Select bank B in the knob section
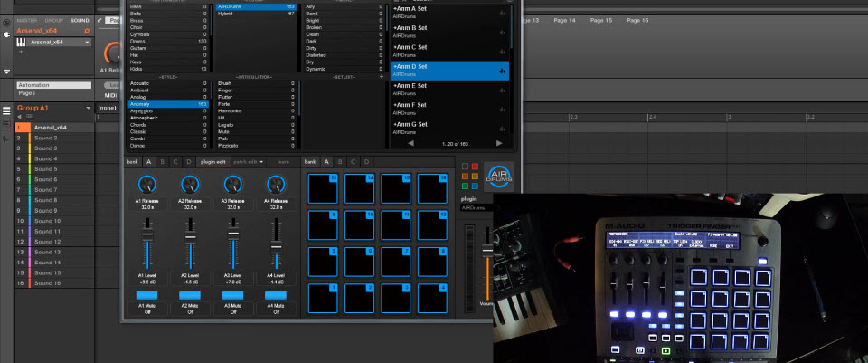Screen dimensions: 868x363 (x=162, y=162)
